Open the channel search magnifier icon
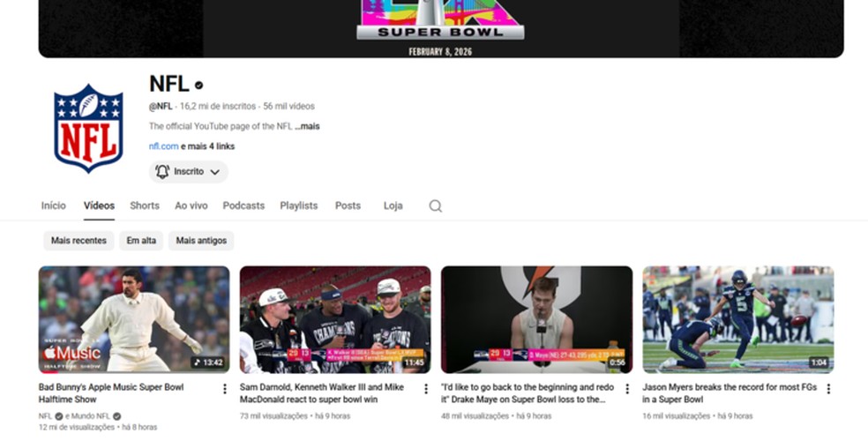The image size is (868, 441). [436, 206]
